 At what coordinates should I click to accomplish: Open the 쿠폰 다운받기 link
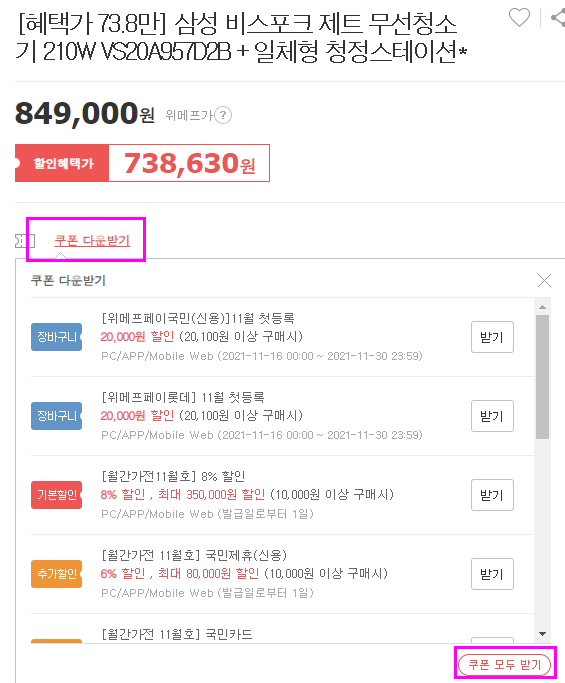pyautogui.click(x=92, y=240)
